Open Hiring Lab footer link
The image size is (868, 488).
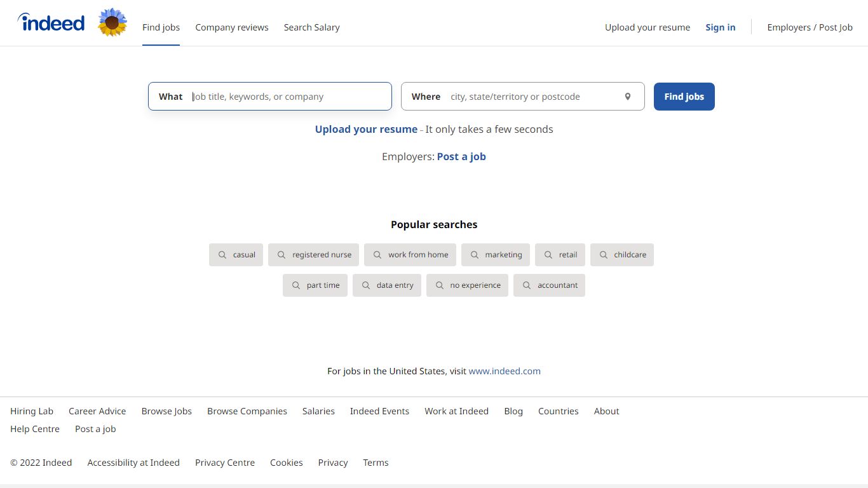pyautogui.click(x=32, y=411)
